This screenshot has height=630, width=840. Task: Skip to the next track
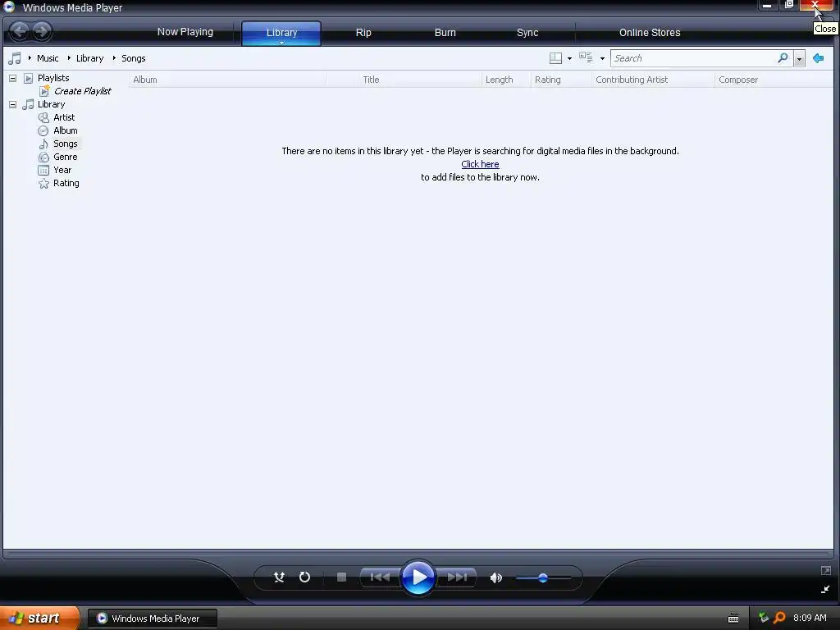(x=457, y=577)
